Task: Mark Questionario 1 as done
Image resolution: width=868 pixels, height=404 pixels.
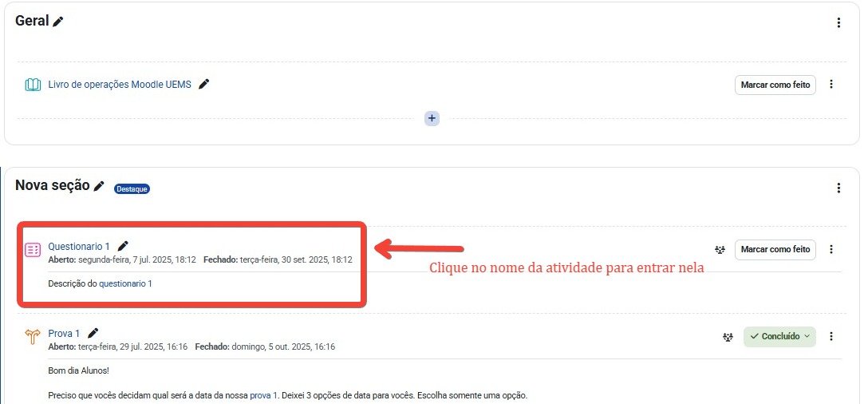Action: click(x=775, y=250)
